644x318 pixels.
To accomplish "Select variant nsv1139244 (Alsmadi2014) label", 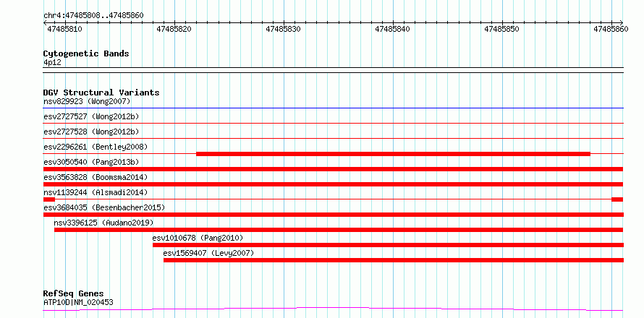I will coord(96,192).
